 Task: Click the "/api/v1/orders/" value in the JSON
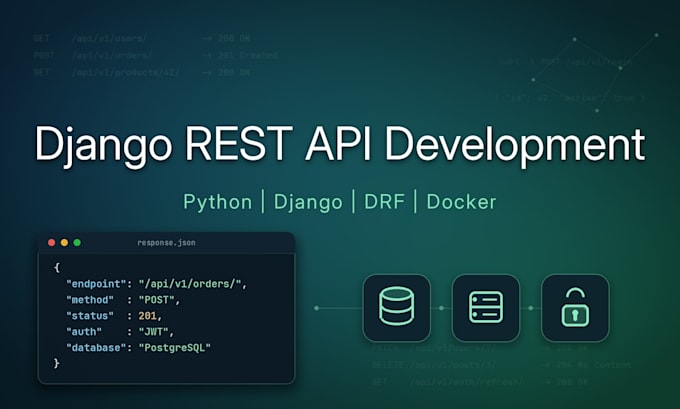coord(190,284)
